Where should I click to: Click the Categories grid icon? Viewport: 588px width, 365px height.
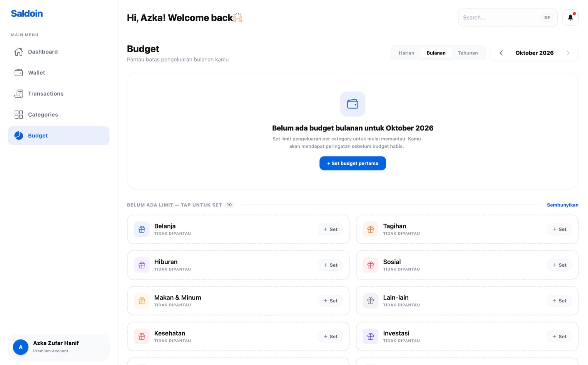19,115
